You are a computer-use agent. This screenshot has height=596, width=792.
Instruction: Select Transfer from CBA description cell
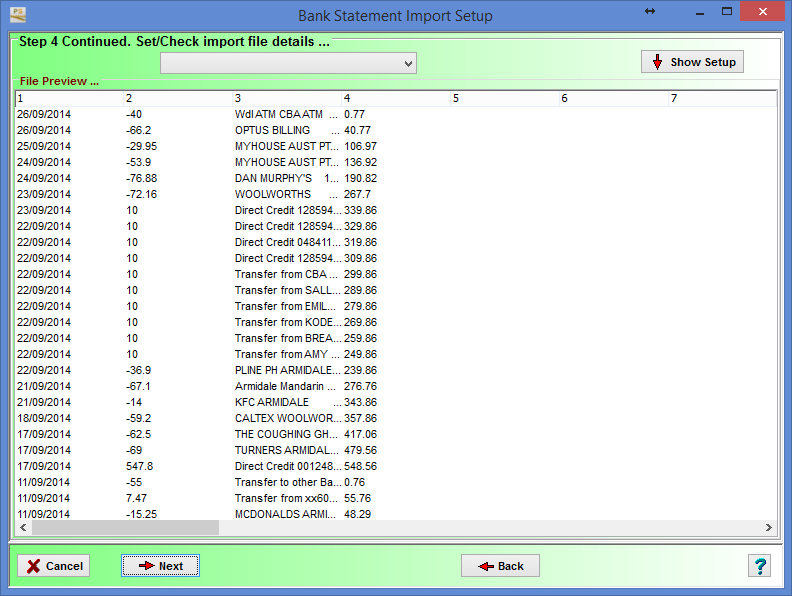click(286, 274)
